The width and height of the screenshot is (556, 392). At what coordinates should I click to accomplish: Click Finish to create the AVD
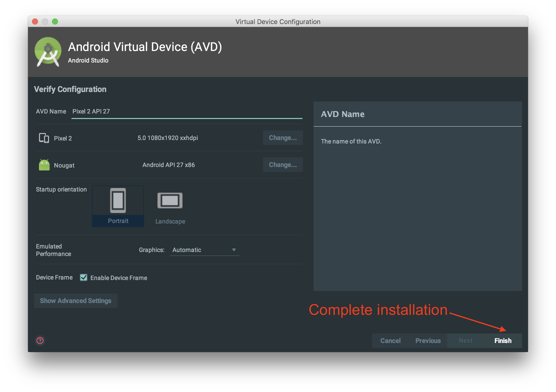coord(503,341)
